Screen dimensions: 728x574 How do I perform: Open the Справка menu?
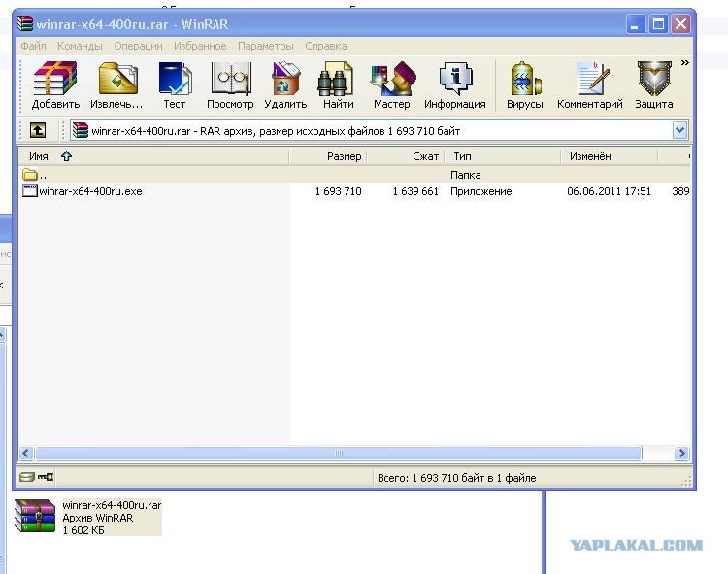(326, 46)
